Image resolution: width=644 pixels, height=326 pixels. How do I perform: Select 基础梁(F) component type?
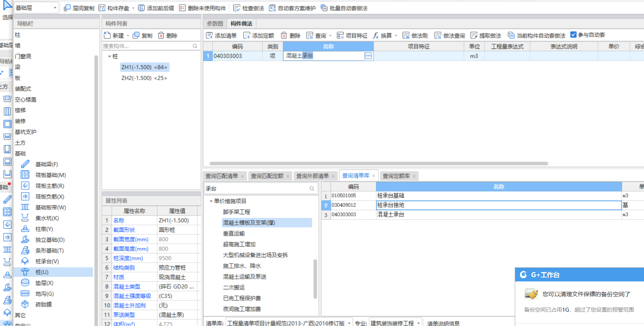point(46,164)
